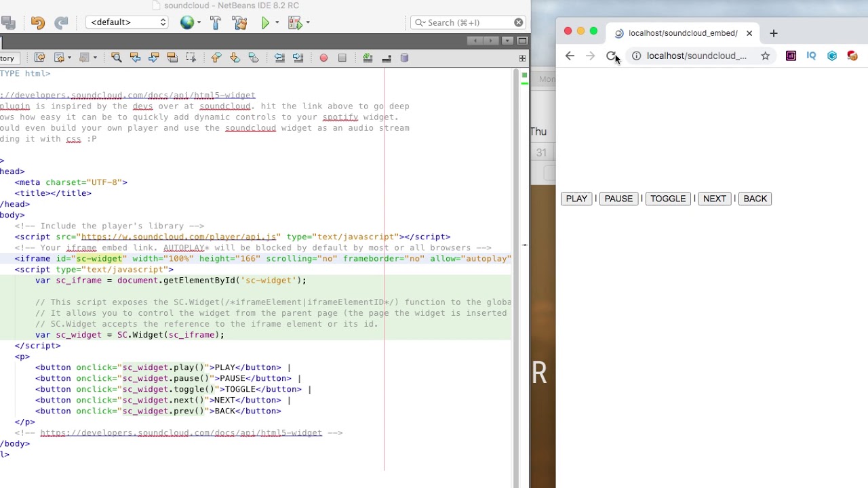Close the localhost/soundcloud_embed/ tab
The image size is (868, 488).
point(749,33)
